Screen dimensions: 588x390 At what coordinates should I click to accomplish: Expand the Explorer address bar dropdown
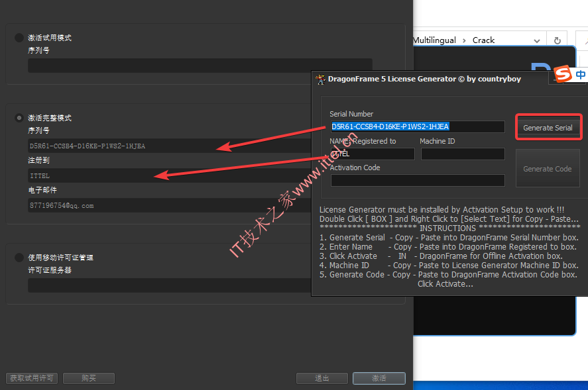(x=537, y=40)
